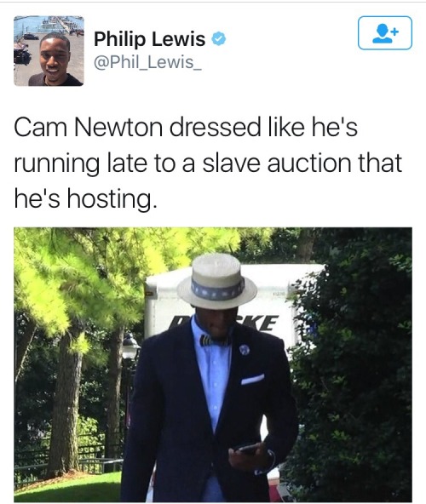426x504 pixels.
Task: Open Philip Lewis profile avatar
Action: pos(49,51)
